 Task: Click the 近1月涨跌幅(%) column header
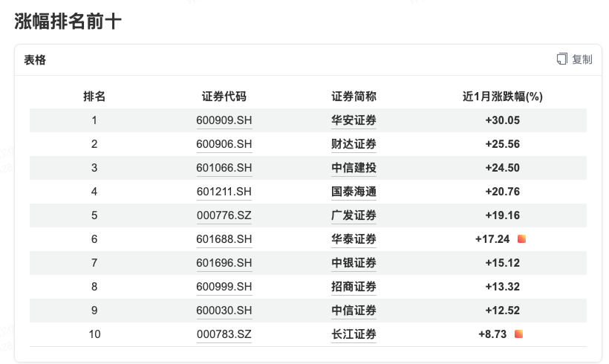[503, 97]
